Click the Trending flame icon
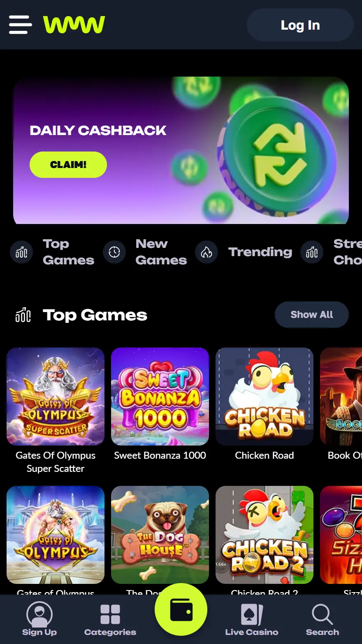The width and height of the screenshot is (362, 644). coord(207,252)
